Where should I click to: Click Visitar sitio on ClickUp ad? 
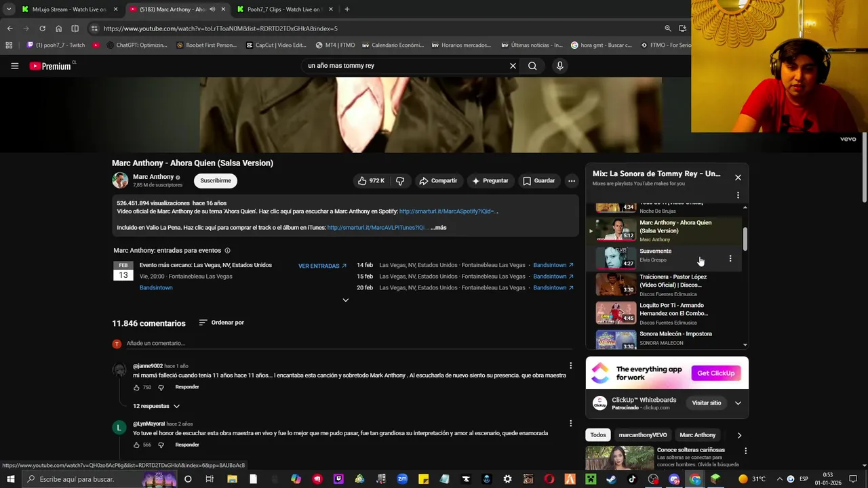(x=707, y=403)
